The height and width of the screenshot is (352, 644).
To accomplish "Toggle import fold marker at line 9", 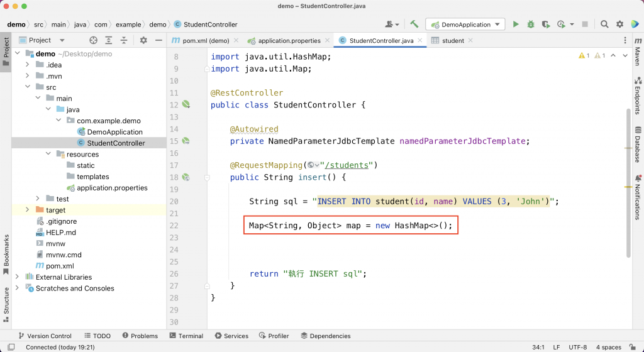I will click(x=207, y=69).
